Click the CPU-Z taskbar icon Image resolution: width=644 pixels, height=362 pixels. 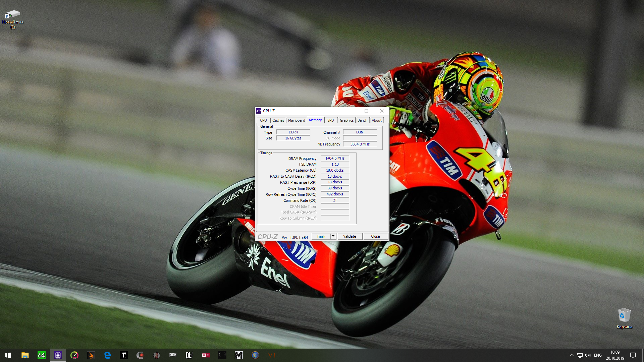pyautogui.click(x=58, y=355)
